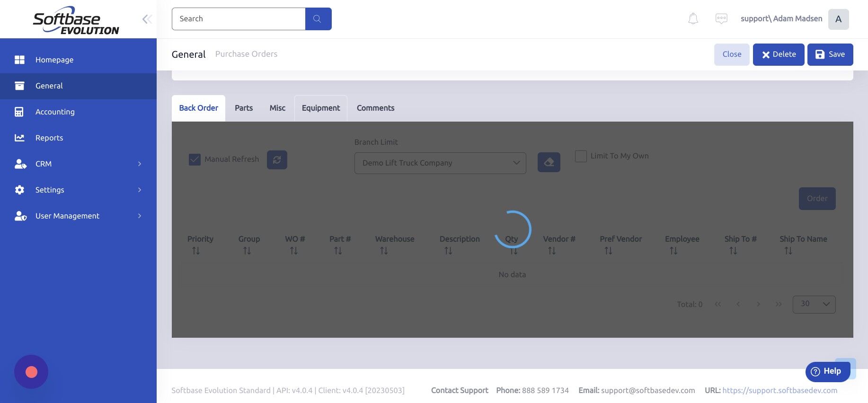
Task: Click the search magnifier button
Action: [318, 19]
